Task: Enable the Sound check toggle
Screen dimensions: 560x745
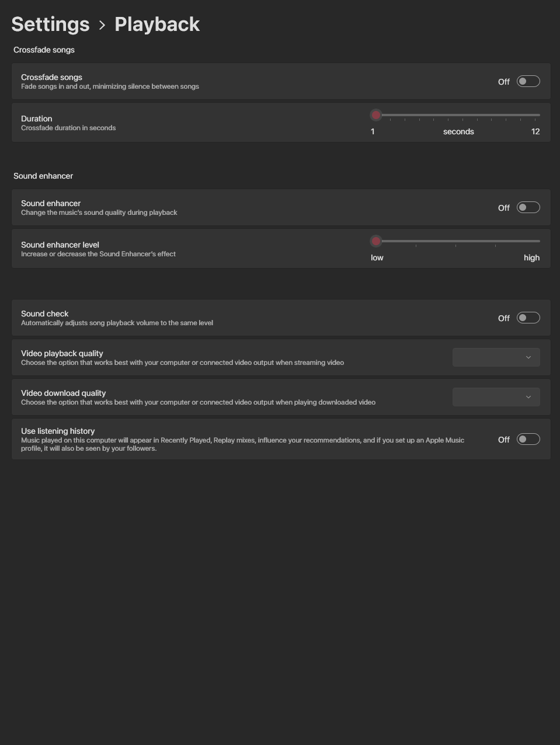Action: [x=528, y=318]
